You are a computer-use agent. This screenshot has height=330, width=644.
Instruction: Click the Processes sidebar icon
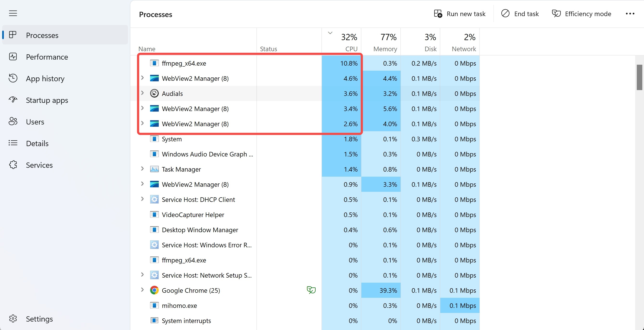(13, 35)
